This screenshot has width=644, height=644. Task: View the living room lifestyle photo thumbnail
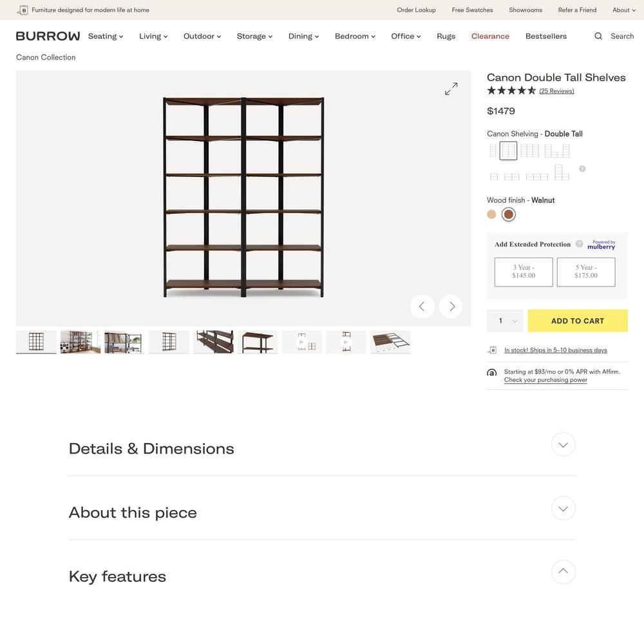[80, 342]
